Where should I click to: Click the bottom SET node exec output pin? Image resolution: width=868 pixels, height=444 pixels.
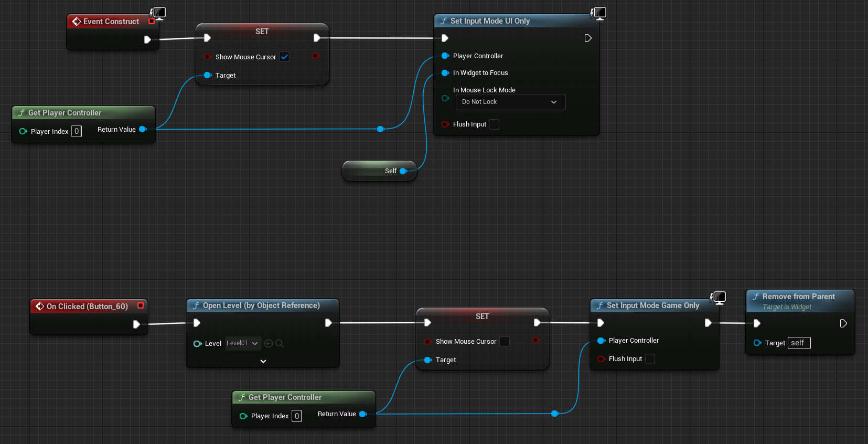point(537,323)
